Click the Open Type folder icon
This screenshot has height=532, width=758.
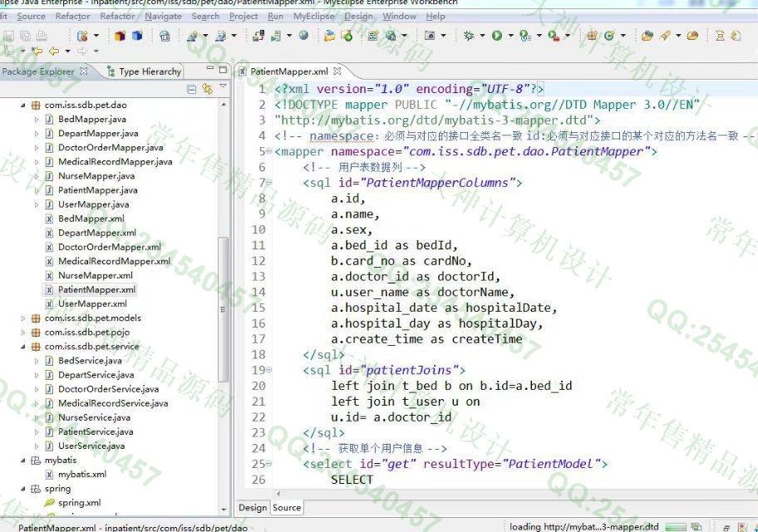point(647,35)
